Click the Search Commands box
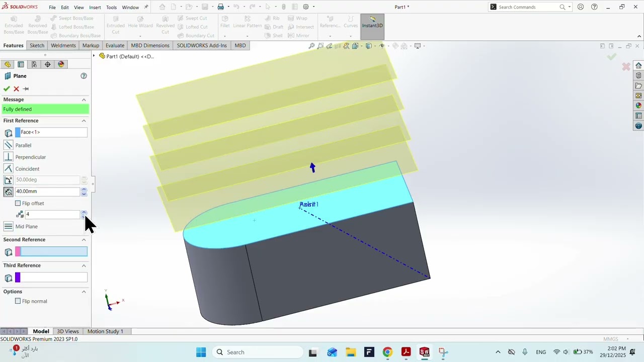Screen dimensions: 644x362 [x=528, y=7]
